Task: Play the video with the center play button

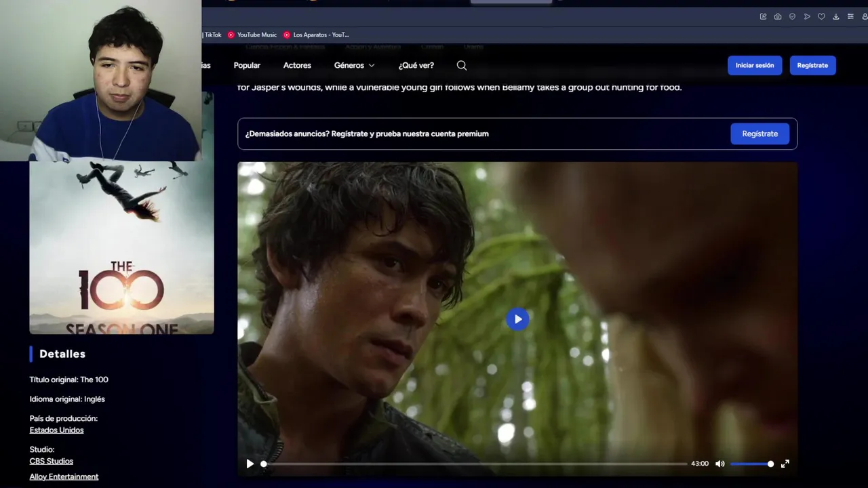Action: [x=517, y=319]
